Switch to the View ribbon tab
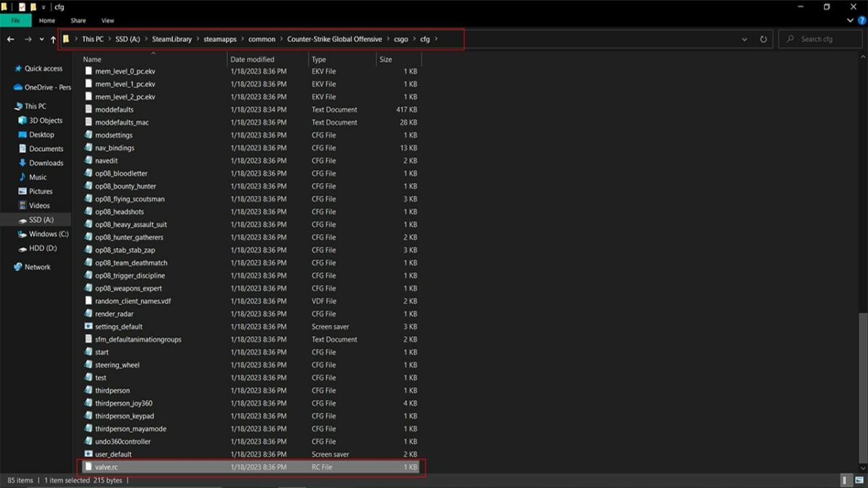This screenshot has height=488, width=868. coord(108,21)
